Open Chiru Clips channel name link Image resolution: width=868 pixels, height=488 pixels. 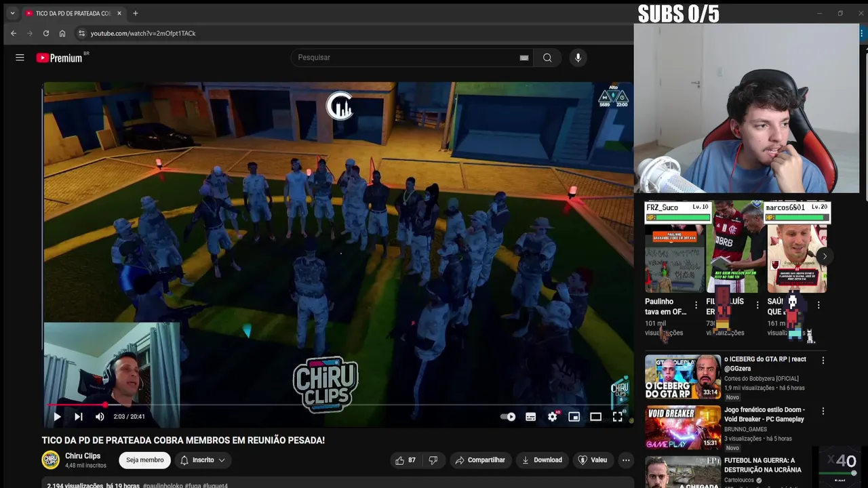(83, 456)
